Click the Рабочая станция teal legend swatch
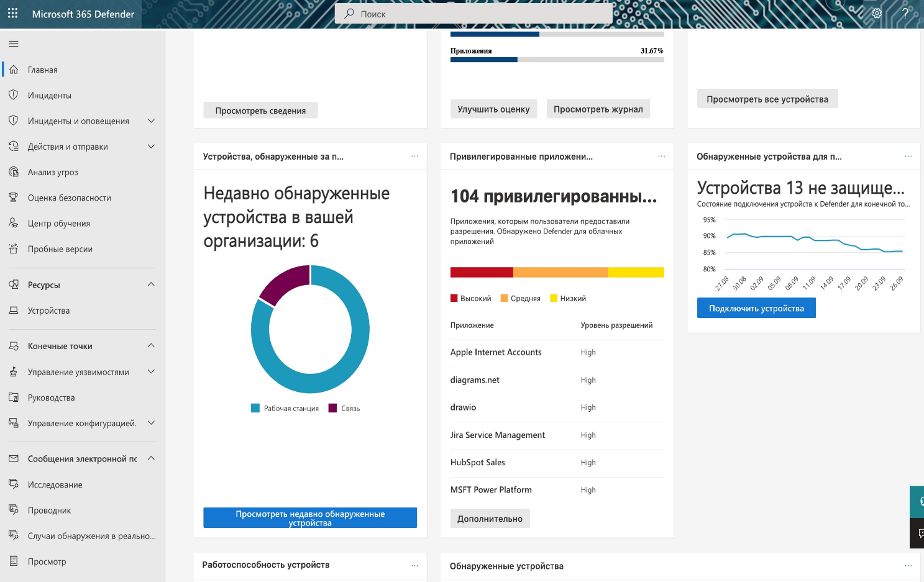Screen dimensions: 924x582 click(255, 408)
